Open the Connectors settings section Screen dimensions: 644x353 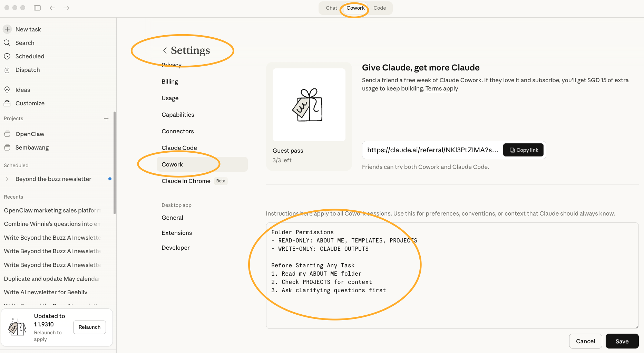(177, 131)
